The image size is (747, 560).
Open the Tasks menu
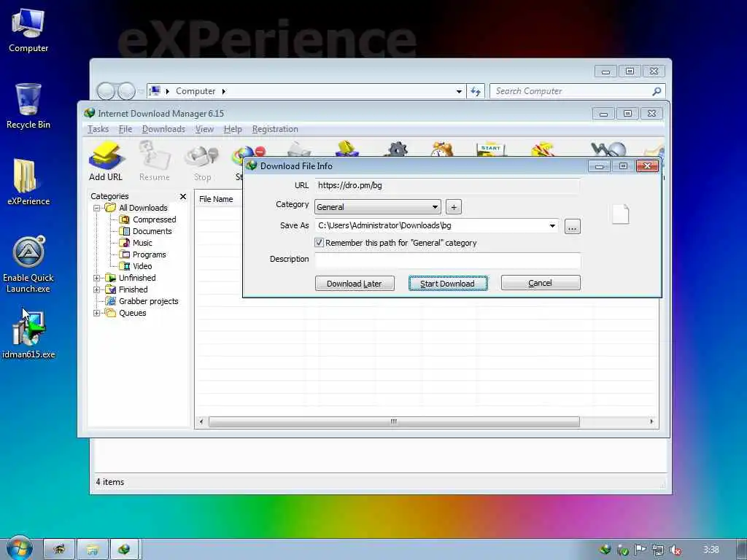[x=98, y=129]
